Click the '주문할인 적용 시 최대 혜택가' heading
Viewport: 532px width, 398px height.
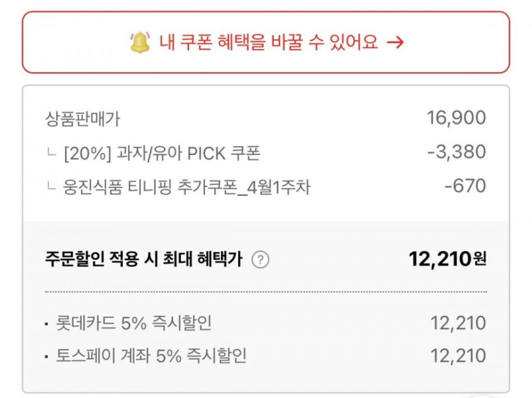click(x=144, y=260)
